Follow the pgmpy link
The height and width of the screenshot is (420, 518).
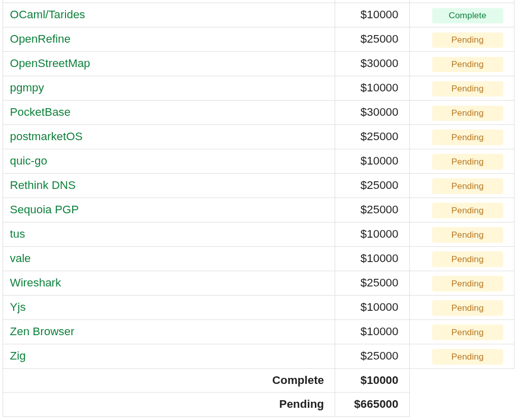[27, 88]
